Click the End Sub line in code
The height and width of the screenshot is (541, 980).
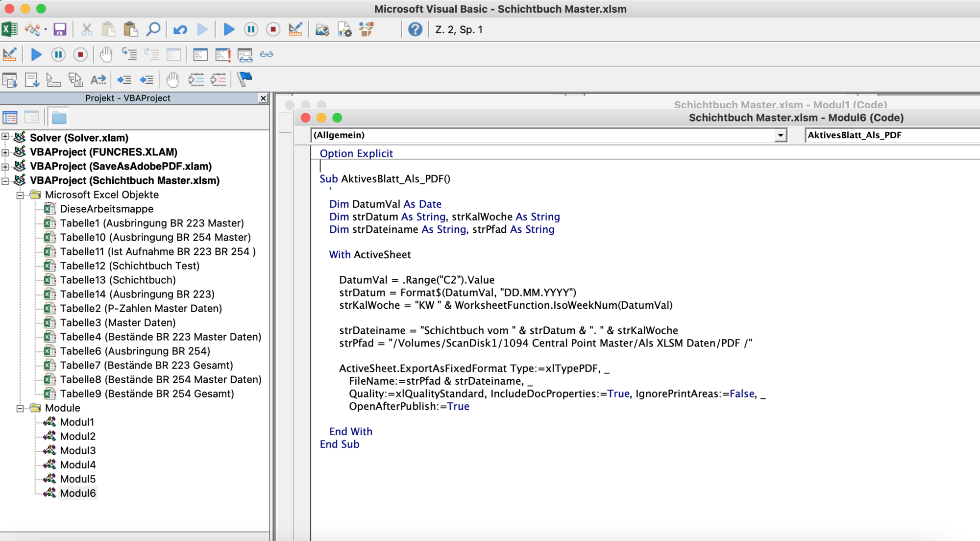coord(340,444)
